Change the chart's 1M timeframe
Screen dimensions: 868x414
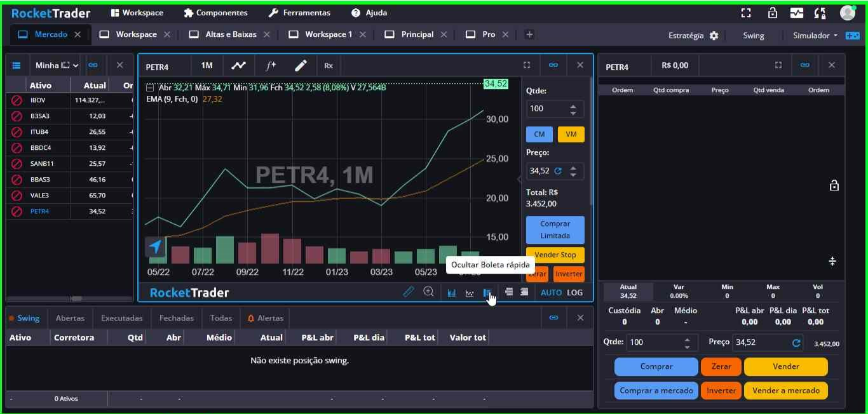pos(207,65)
